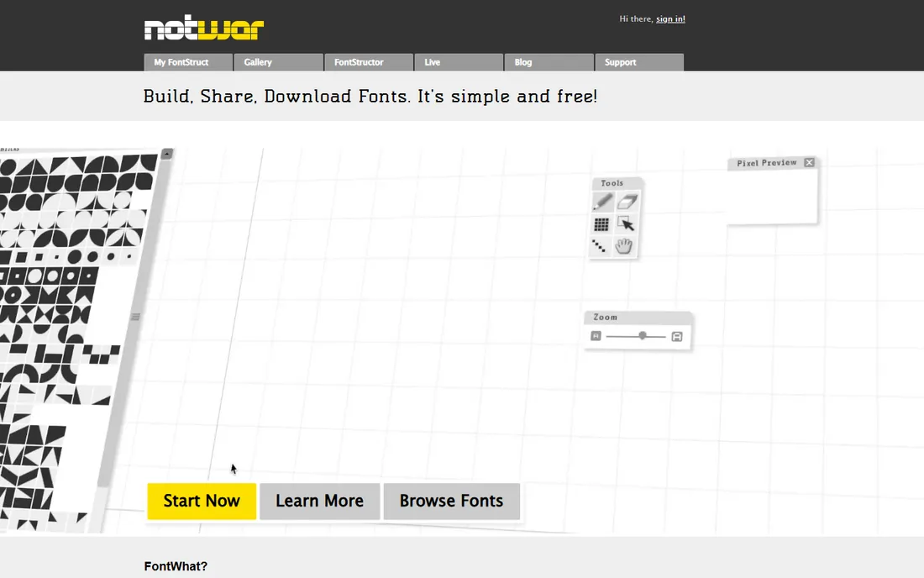Select the selection arrow tool icon
Viewport: 924px width, 578px height.
pos(625,224)
